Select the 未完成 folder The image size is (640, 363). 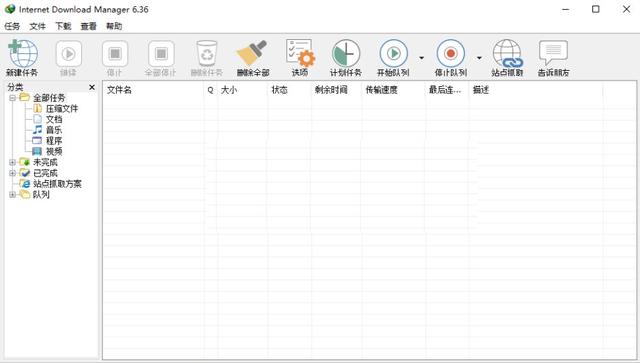pyautogui.click(x=45, y=162)
